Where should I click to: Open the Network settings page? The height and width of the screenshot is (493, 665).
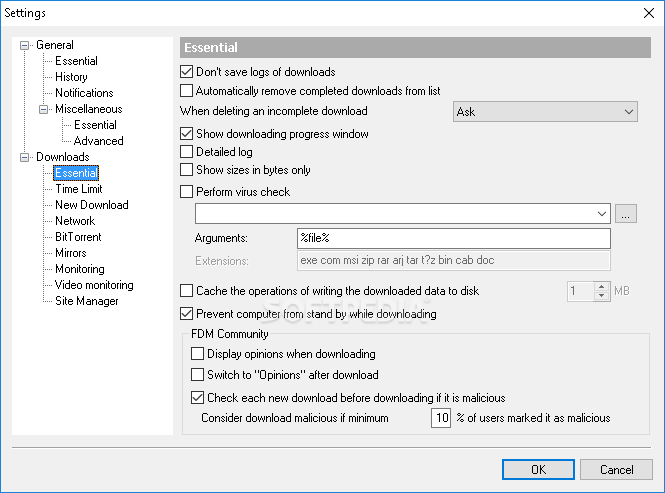(75, 221)
